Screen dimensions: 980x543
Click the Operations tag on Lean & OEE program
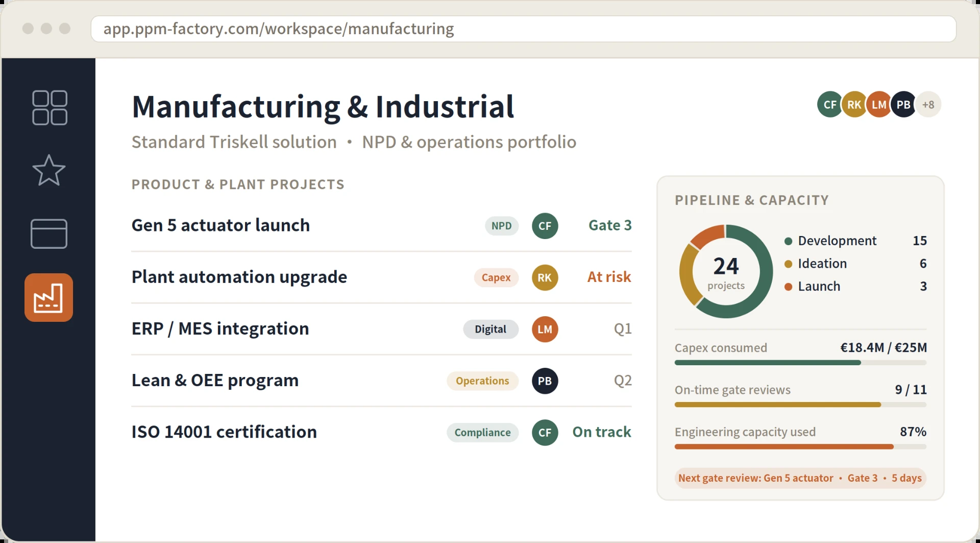click(482, 381)
